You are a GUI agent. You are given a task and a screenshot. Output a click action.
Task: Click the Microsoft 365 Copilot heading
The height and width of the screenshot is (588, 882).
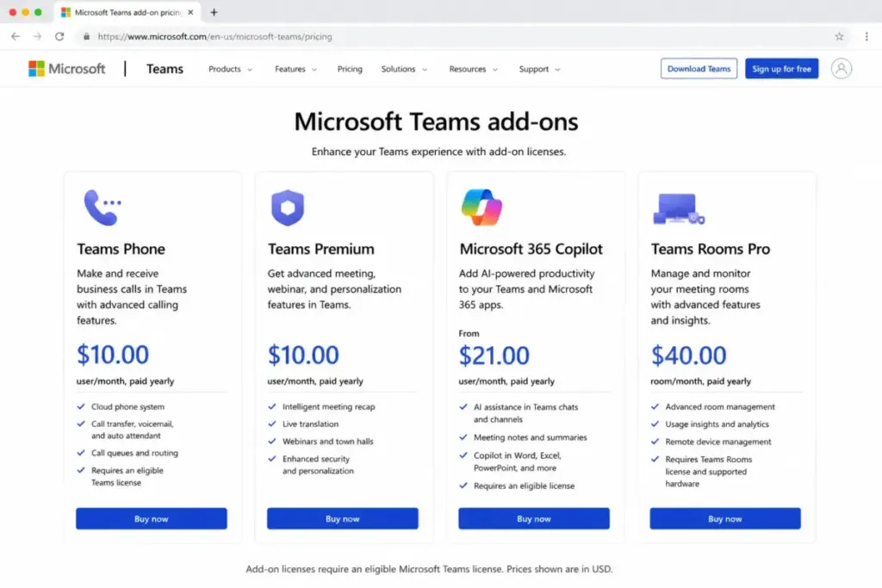(531, 249)
